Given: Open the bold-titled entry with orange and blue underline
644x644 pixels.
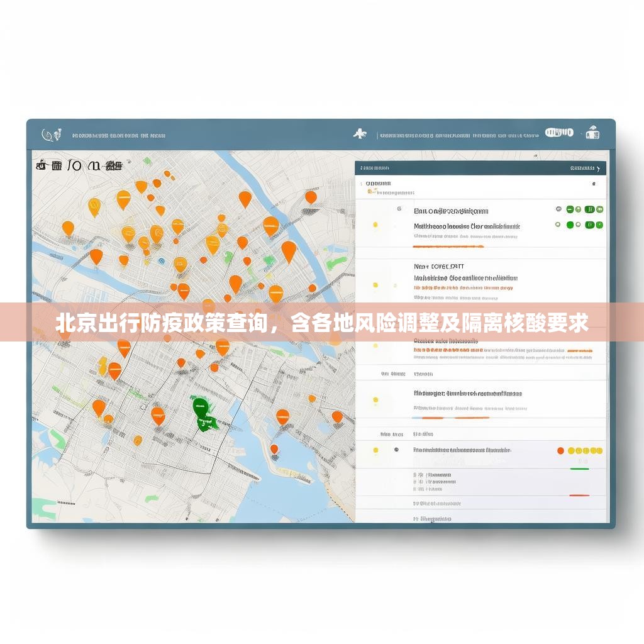Looking at the screenshot, I should click(467, 394).
